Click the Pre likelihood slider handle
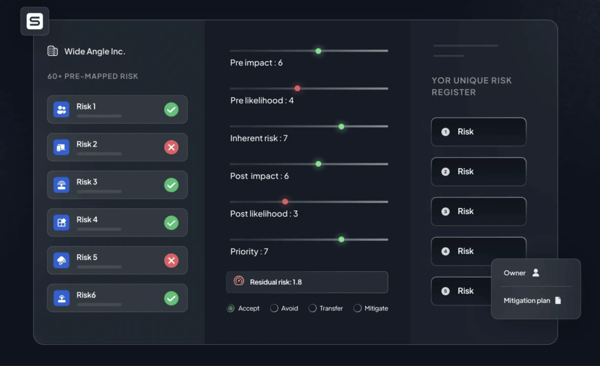The width and height of the screenshot is (600, 366). 297,88
